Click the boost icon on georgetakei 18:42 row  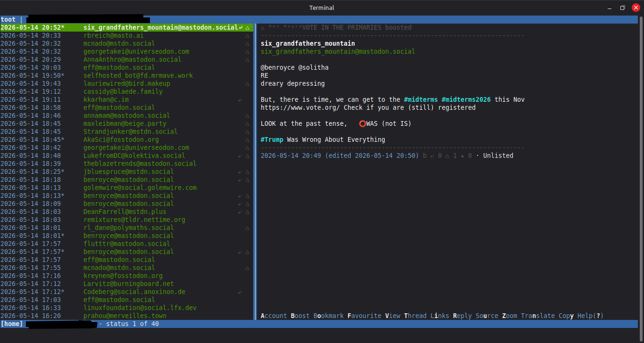[248, 147]
